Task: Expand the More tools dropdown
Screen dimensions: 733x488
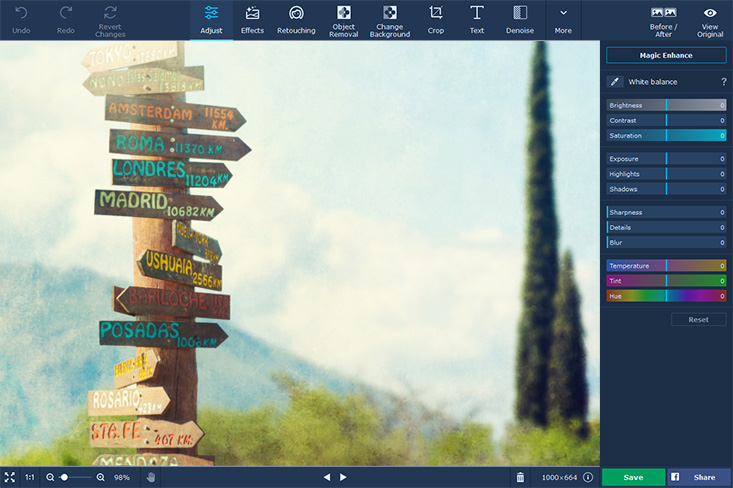Action: coord(563,20)
